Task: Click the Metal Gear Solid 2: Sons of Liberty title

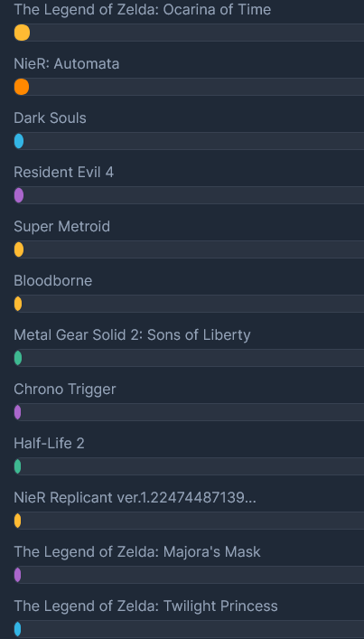Action: click(x=133, y=335)
